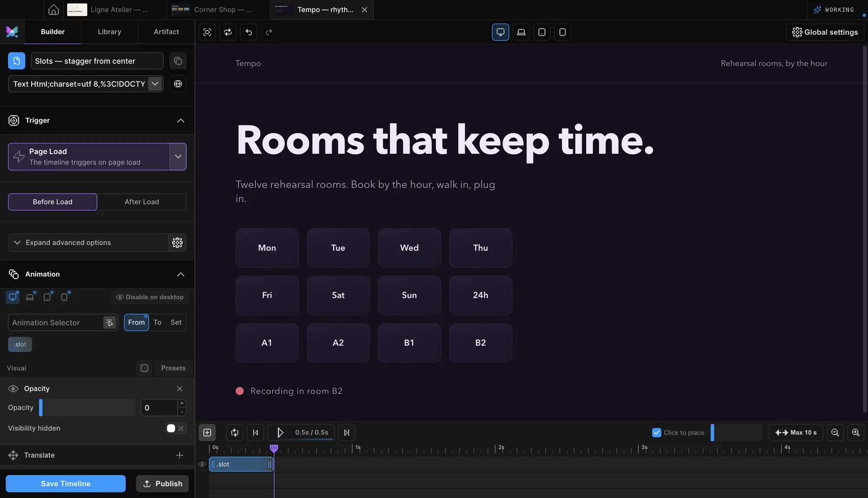The image size is (868, 498).
Task: Open the Presets button
Action: coord(173,368)
